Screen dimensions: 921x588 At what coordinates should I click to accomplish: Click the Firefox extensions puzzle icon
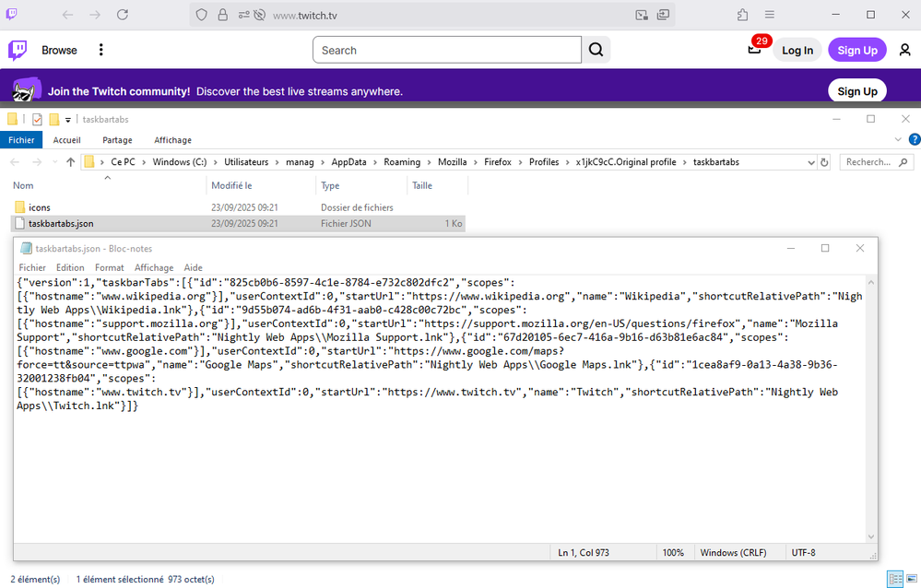click(742, 15)
